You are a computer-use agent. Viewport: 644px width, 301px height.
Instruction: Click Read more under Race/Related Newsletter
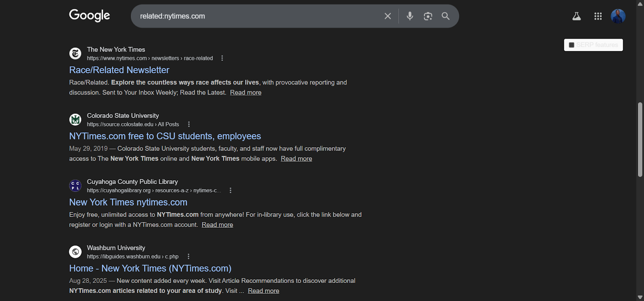tap(246, 93)
